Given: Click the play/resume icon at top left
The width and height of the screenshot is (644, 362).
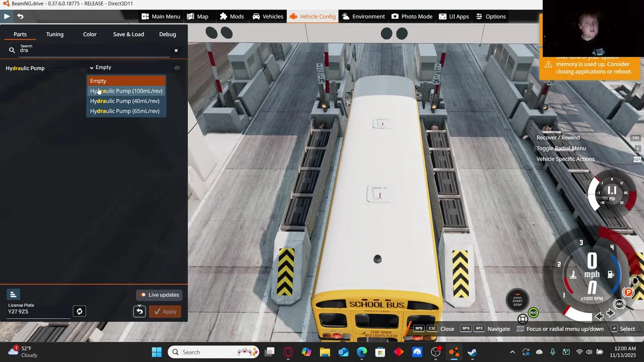Looking at the screenshot, I should point(7,17).
